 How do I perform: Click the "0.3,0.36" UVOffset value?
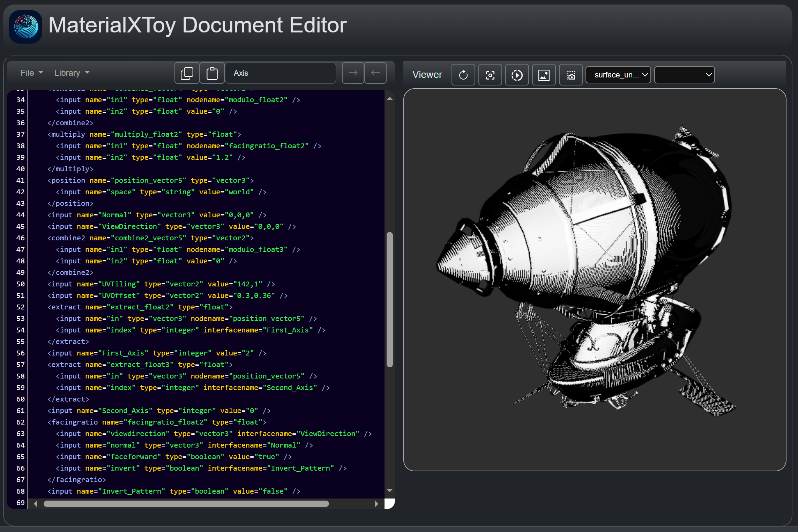pyautogui.click(x=254, y=295)
